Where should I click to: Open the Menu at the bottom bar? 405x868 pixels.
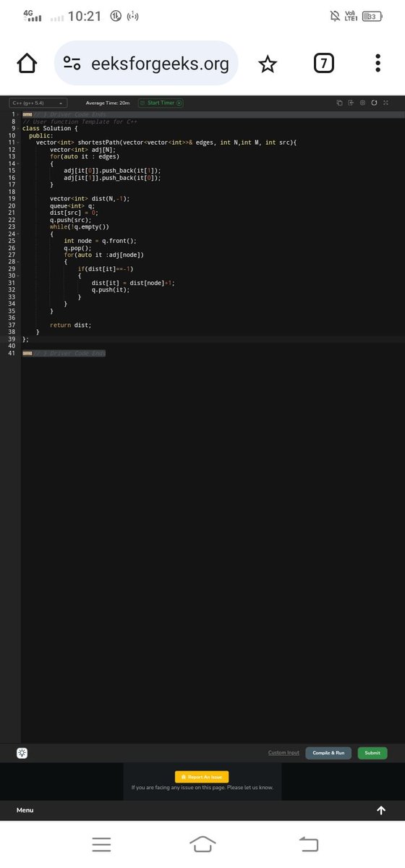(25, 810)
